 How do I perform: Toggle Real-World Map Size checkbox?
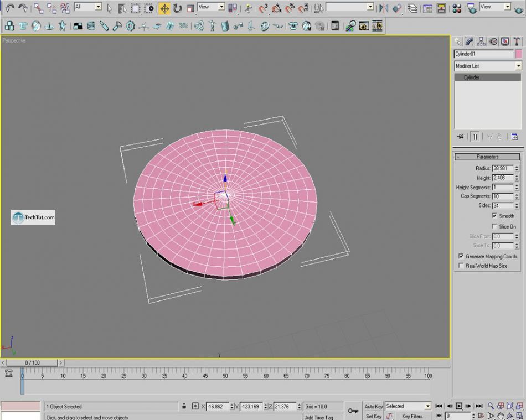[461, 266]
